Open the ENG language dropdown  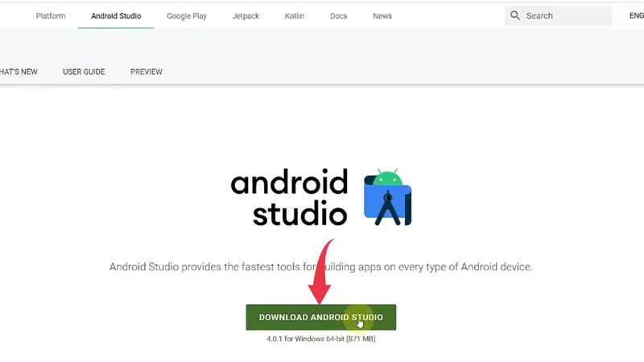click(x=633, y=15)
